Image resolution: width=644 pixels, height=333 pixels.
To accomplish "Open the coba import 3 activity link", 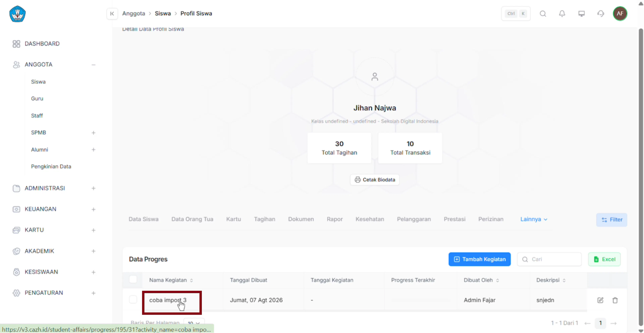I will (168, 300).
